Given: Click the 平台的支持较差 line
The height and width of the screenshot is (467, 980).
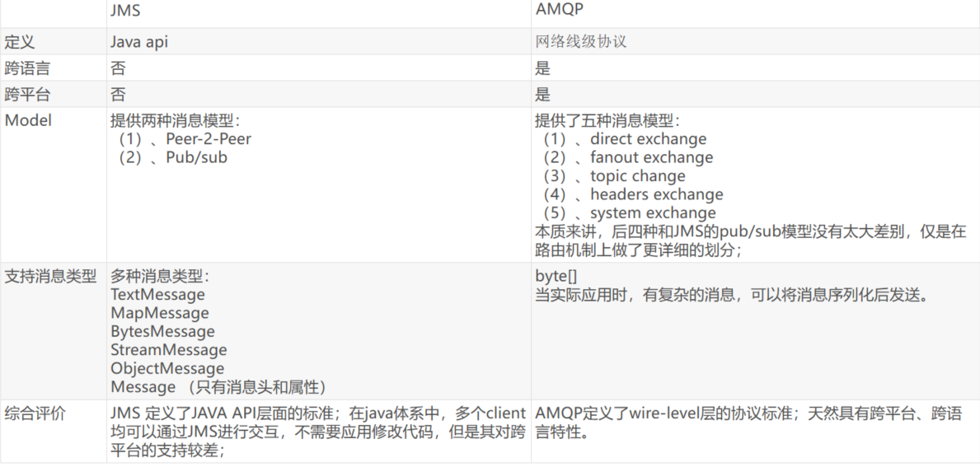Looking at the screenshot, I should pyautogui.click(x=167, y=450).
